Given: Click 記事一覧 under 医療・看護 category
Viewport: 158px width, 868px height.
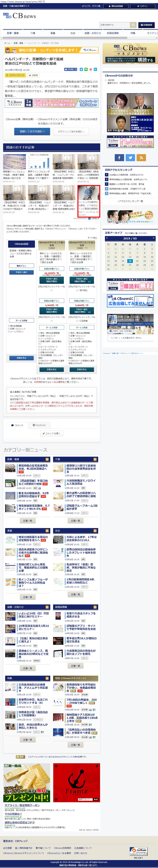Looking at the screenshot, I should click(28, 521).
